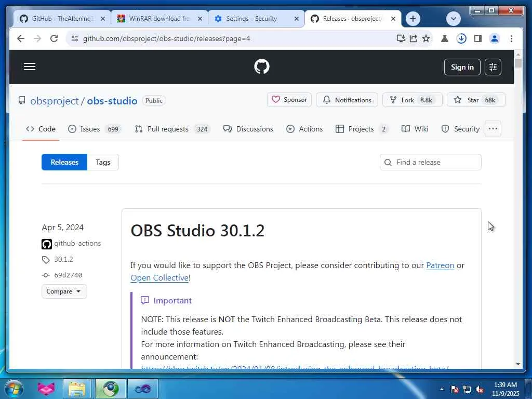Click the site information icon in address bar
This screenshot has width=532, height=399.
75,38
